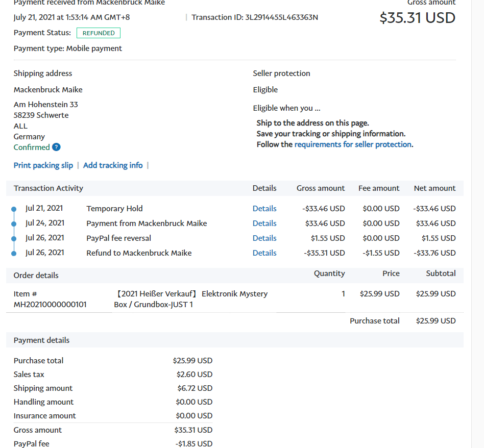Click the Transaction Activity section header
484x448 pixels.
[49, 188]
